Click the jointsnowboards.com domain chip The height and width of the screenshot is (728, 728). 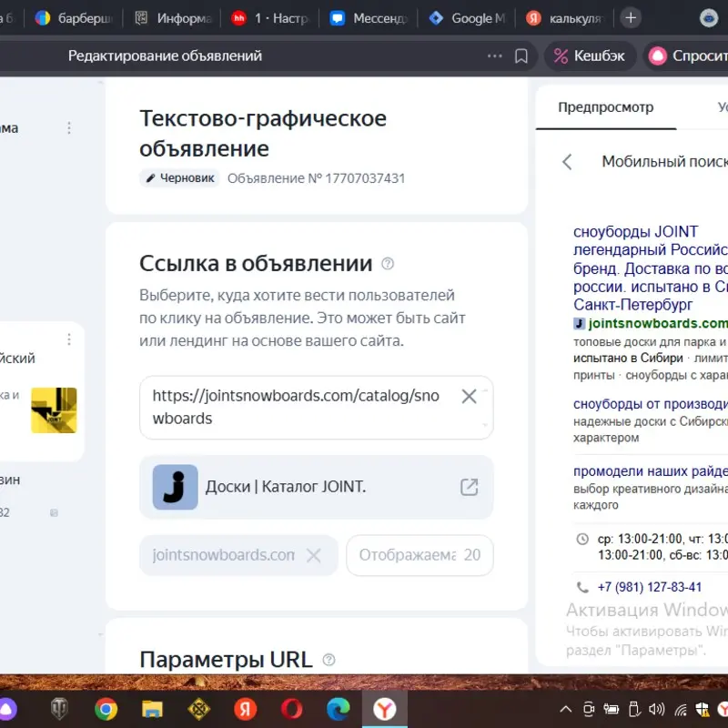pos(238,555)
